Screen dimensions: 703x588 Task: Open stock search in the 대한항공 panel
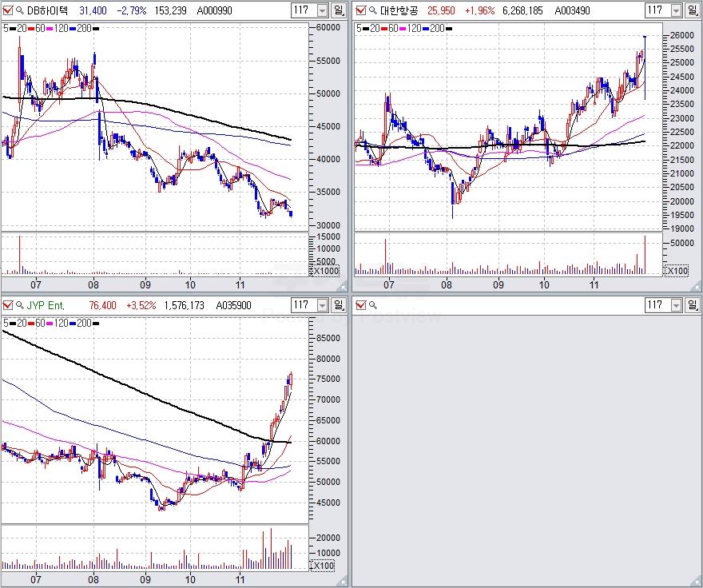pyautogui.click(x=371, y=10)
